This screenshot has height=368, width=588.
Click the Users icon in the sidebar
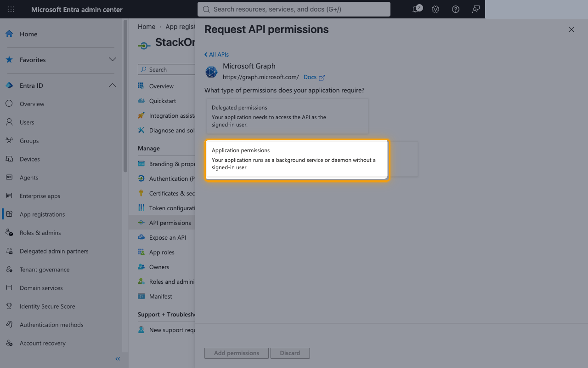click(9, 122)
